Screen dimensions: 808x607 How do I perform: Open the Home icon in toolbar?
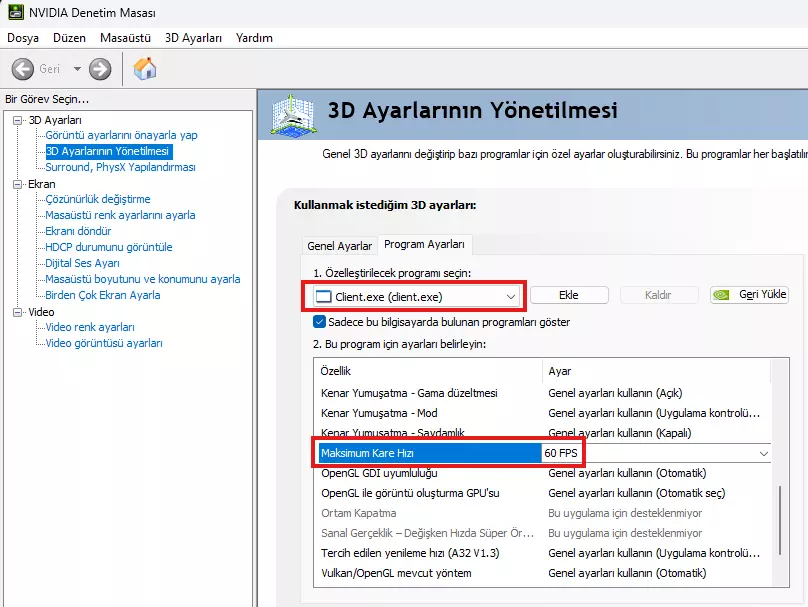pyautogui.click(x=145, y=68)
